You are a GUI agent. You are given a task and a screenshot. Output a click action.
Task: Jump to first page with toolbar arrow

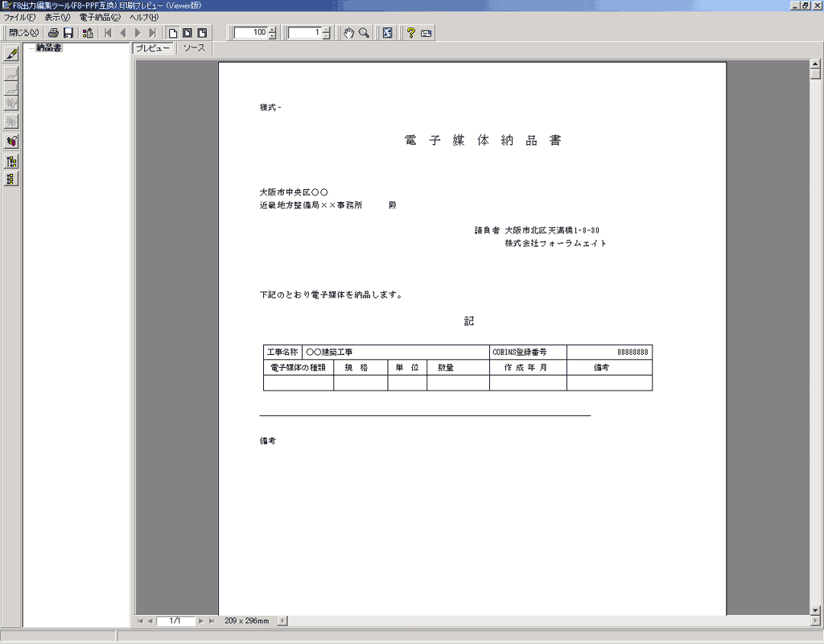[x=109, y=32]
